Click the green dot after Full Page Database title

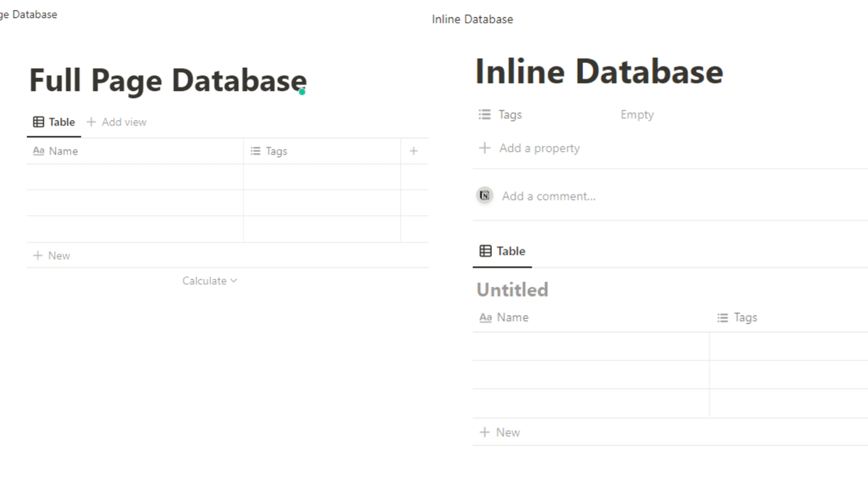(x=302, y=92)
